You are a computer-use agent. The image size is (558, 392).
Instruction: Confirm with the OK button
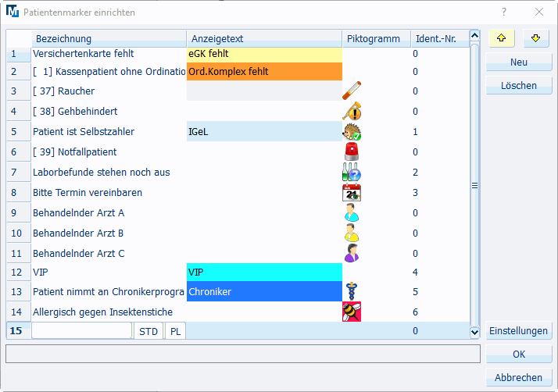click(x=518, y=355)
